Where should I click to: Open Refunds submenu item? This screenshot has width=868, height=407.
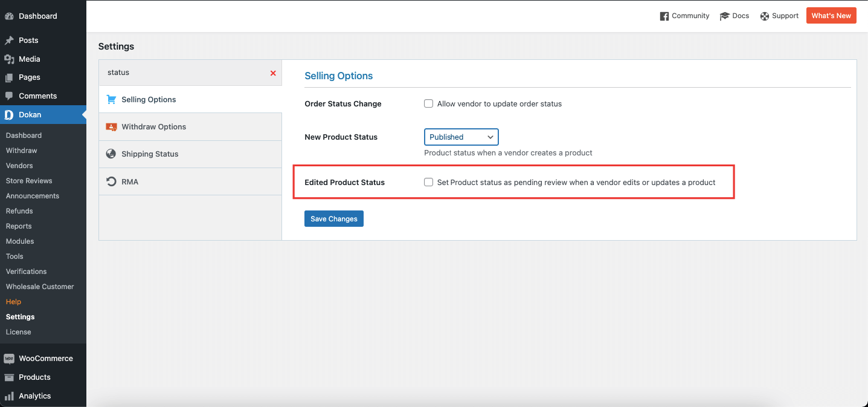click(x=19, y=211)
